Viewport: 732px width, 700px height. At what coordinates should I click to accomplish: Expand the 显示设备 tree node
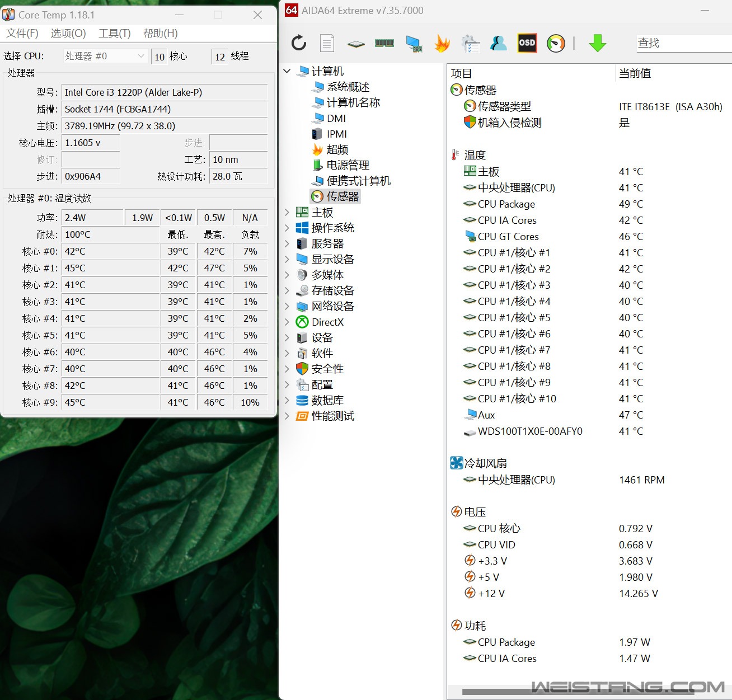point(287,259)
